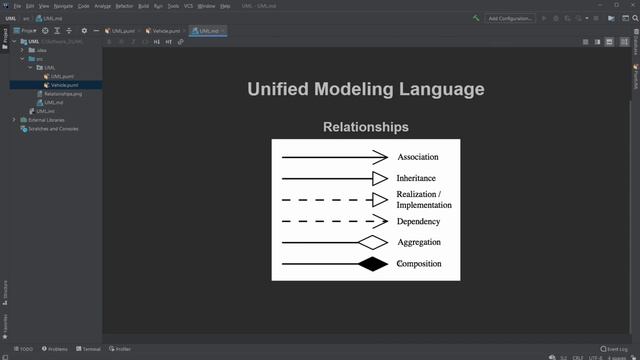640x360 pixels.
Task: Open the Project Structure icon in top toolbar
Action: [x=611, y=18]
